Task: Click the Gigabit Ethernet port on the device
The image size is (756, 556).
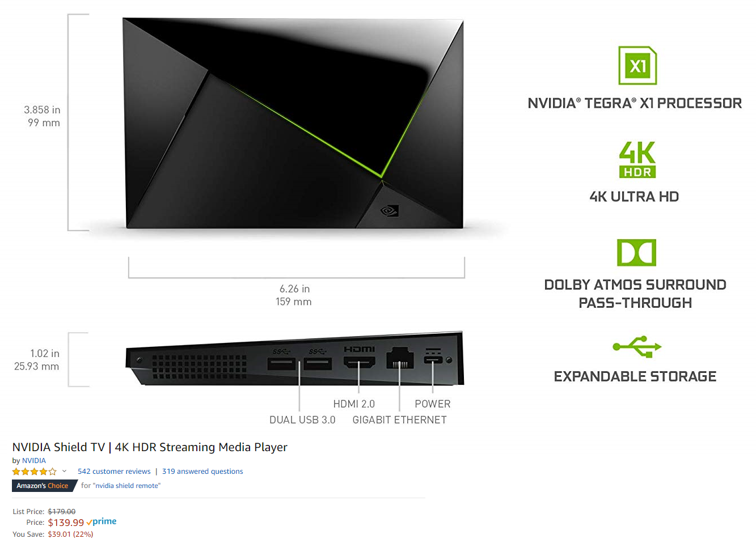Action: click(400, 358)
